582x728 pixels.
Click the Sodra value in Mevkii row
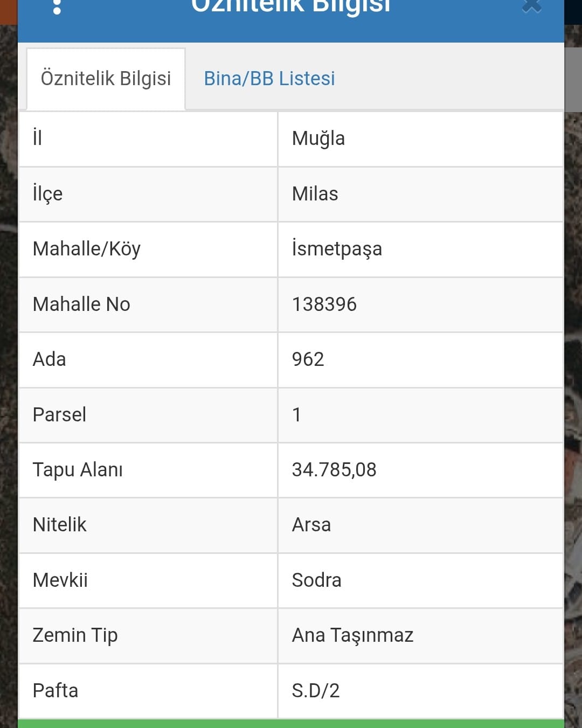[317, 580]
